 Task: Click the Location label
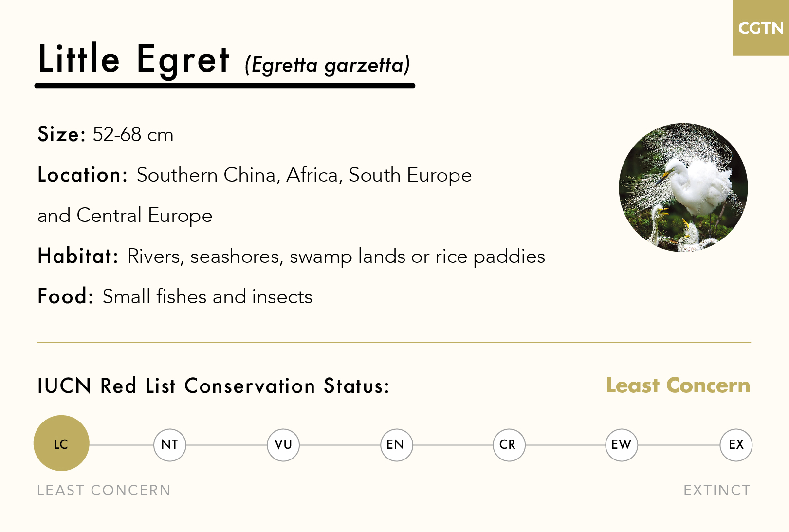82,175
